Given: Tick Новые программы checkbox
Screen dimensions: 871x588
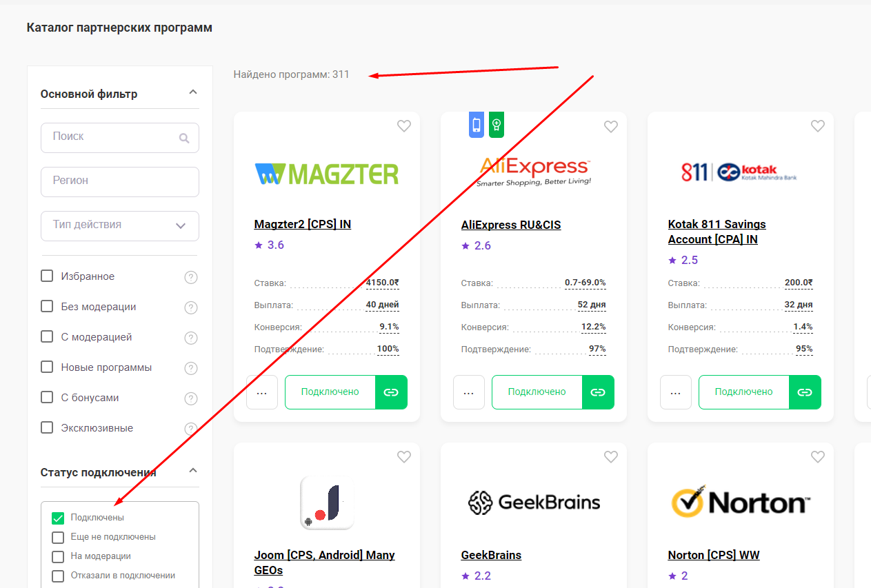Looking at the screenshot, I should (x=47, y=367).
